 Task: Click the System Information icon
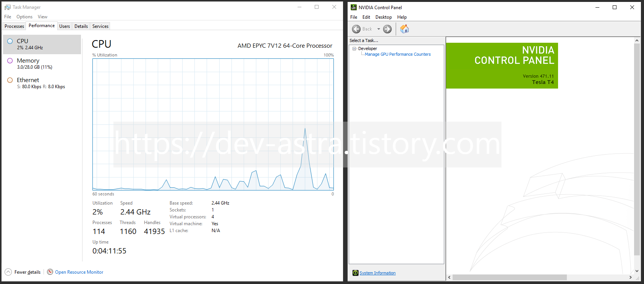point(355,273)
